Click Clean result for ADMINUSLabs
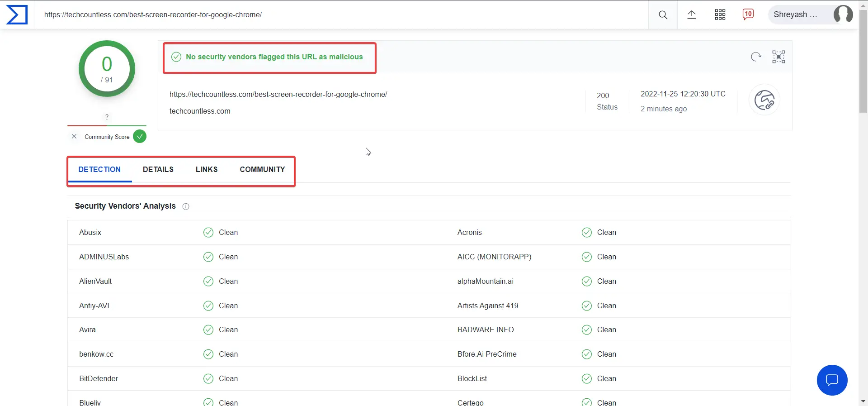 228,257
